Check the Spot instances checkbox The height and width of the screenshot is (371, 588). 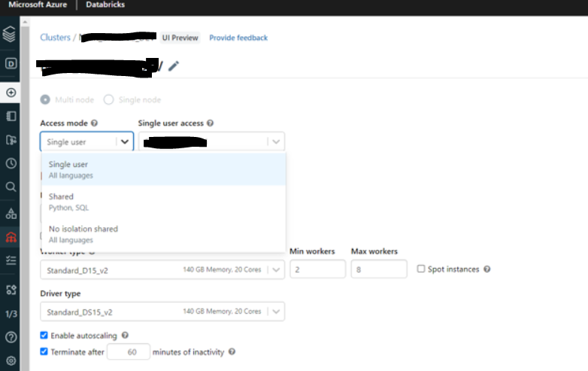pyautogui.click(x=421, y=269)
